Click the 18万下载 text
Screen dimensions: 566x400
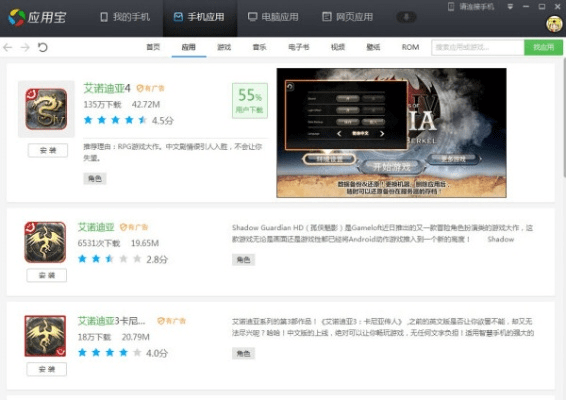click(94, 337)
